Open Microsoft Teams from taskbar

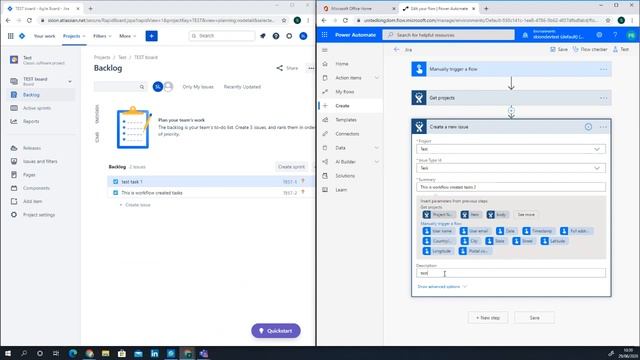[204, 353]
